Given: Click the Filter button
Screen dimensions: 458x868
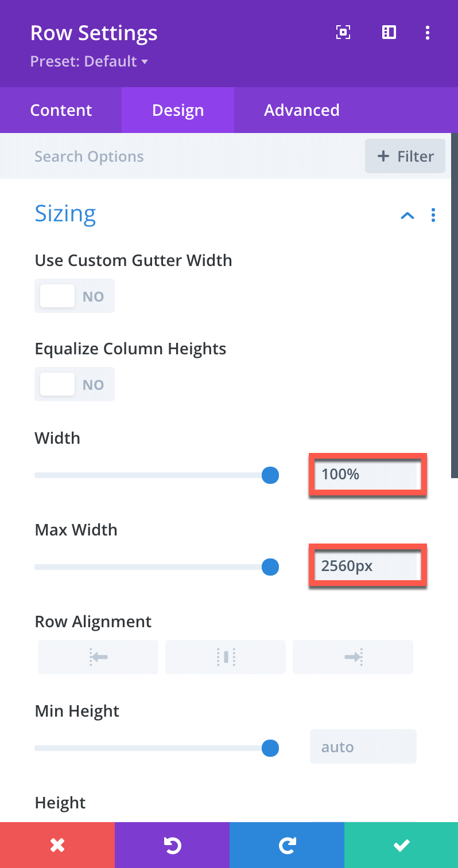Looking at the screenshot, I should coord(405,156).
